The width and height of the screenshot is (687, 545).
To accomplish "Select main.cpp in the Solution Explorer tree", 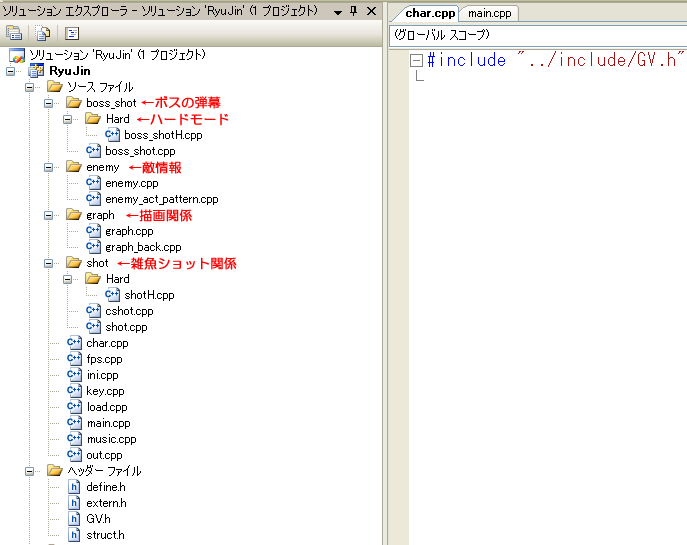I will tap(109, 423).
